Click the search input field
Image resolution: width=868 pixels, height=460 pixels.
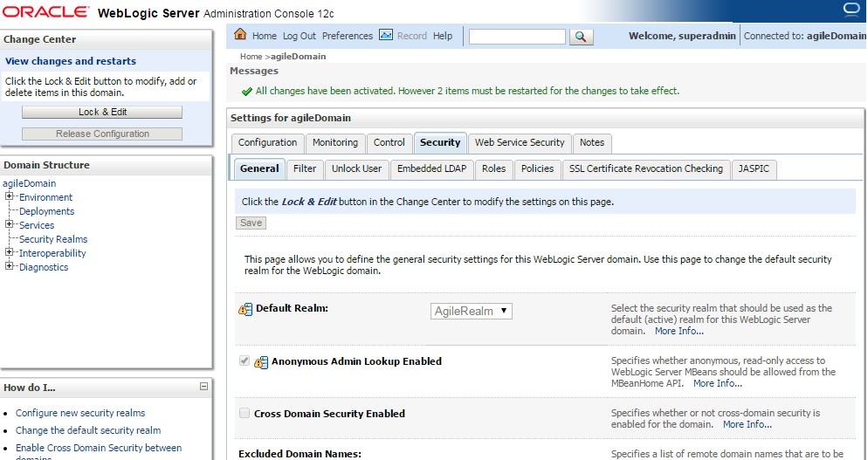[x=517, y=37]
